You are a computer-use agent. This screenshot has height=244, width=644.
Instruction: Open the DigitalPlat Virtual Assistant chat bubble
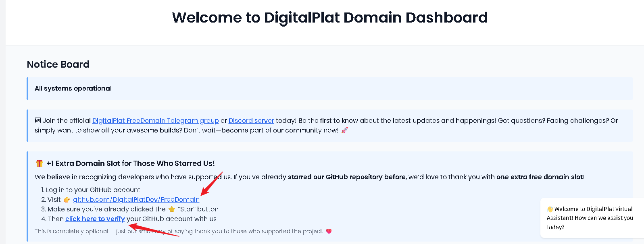(x=590, y=218)
